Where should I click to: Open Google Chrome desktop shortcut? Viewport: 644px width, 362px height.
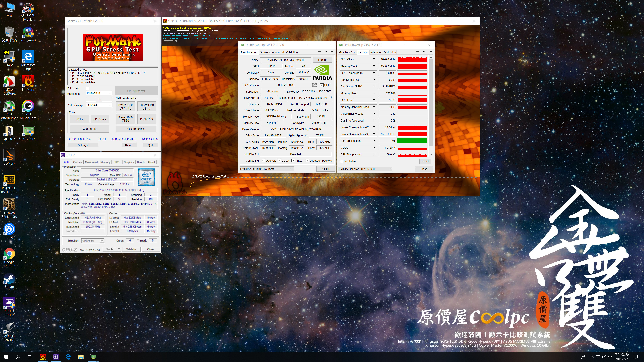click(9, 258)
